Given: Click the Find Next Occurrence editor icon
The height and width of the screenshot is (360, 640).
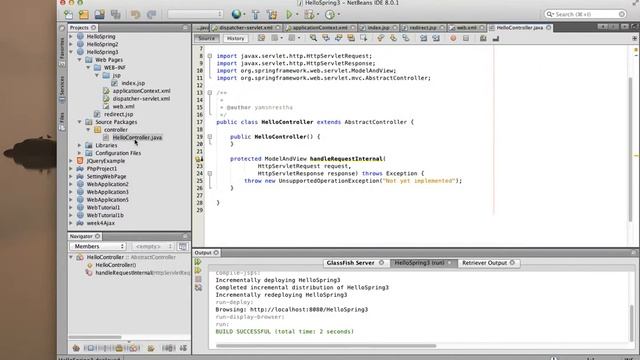Looking at the screenshot, I should pyautogui.click(x=338, y=38).
